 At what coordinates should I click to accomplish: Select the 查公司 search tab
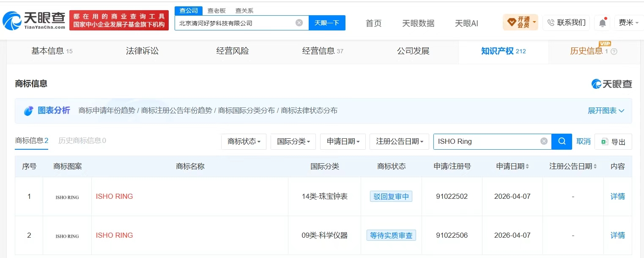189,11
